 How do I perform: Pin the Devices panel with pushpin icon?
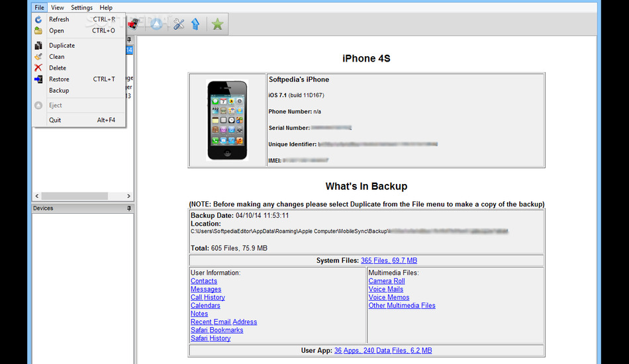pyautogui.click(x=128, y=208)
